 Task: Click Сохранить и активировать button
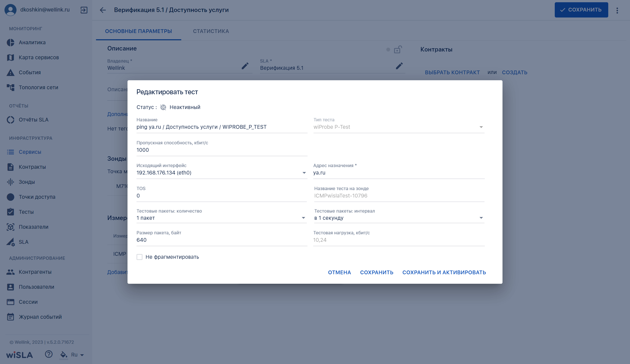(444, 272)
